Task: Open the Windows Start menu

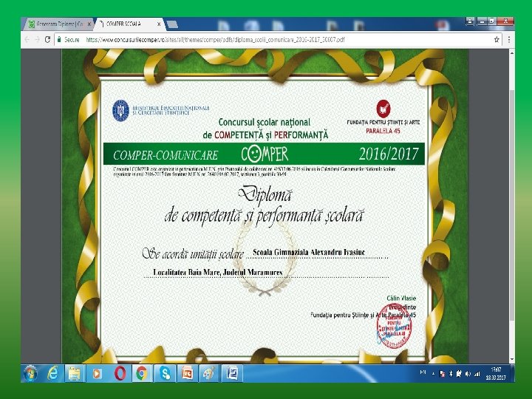Action: click(30, 374)
